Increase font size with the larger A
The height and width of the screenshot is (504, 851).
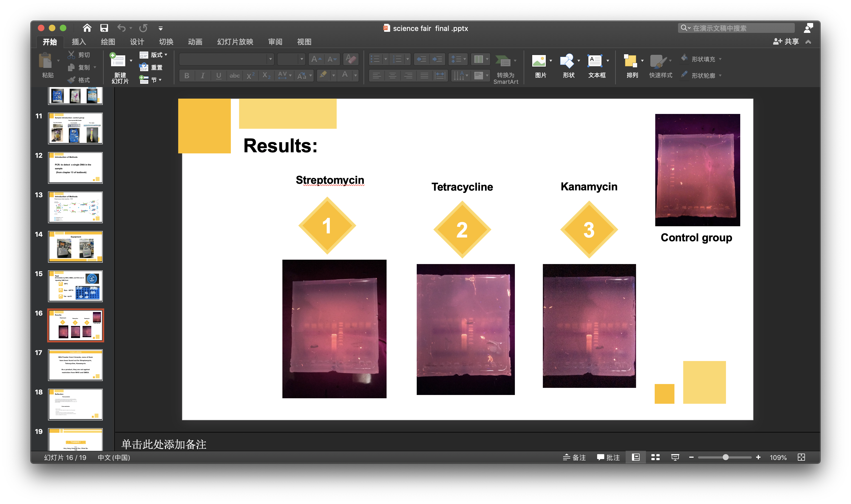coord(316,59)
